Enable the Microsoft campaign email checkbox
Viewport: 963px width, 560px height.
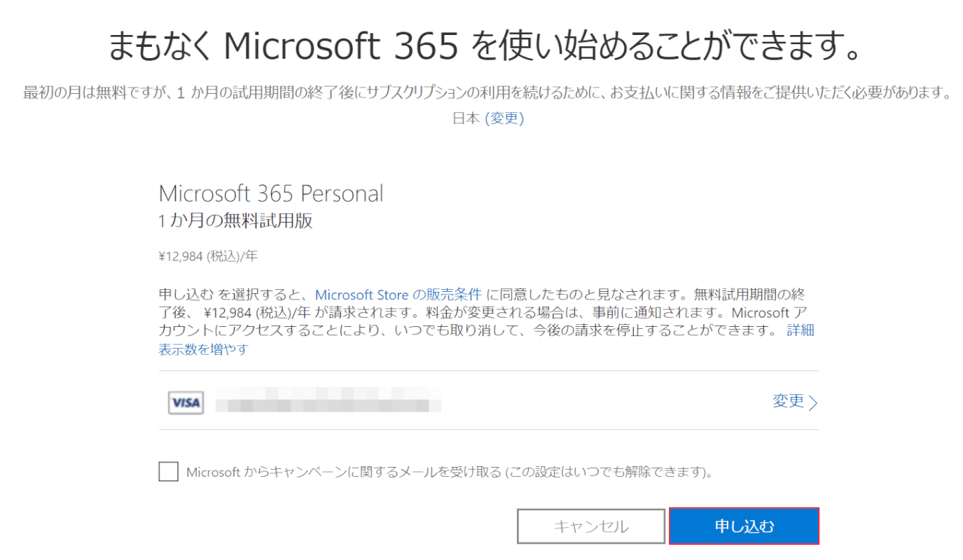point(168,471)
